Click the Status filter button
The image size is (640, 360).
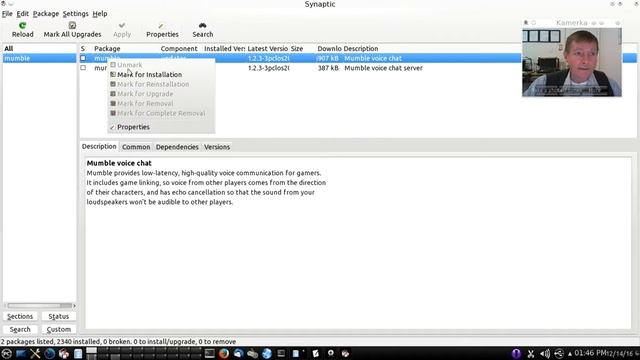pos(59,316)
